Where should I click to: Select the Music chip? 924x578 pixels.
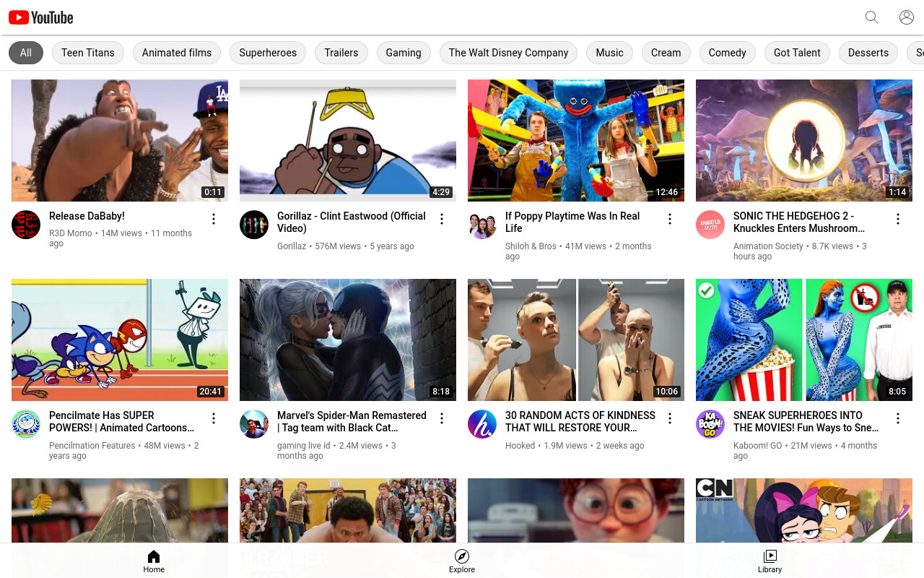(609, 53)
